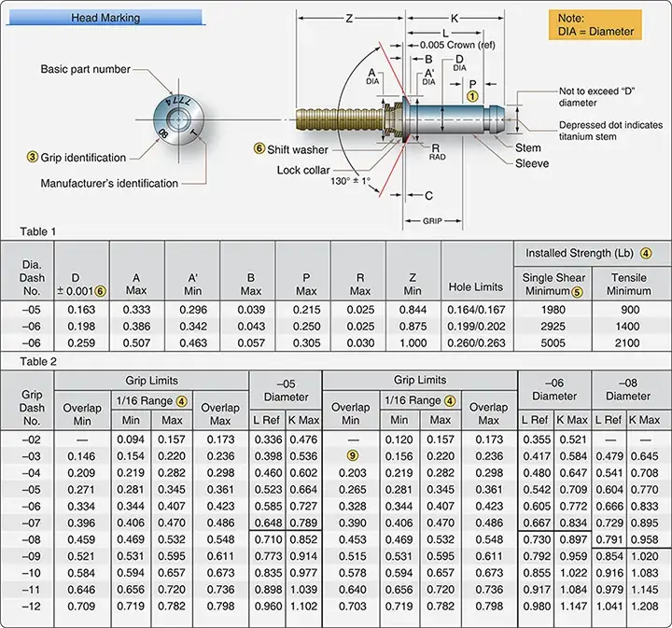Image resolution: width=672 pixels, height=628 pixels.
Task: Click the 1.102 K Max value
Action: pyautogui.click(x=303, y=607)
